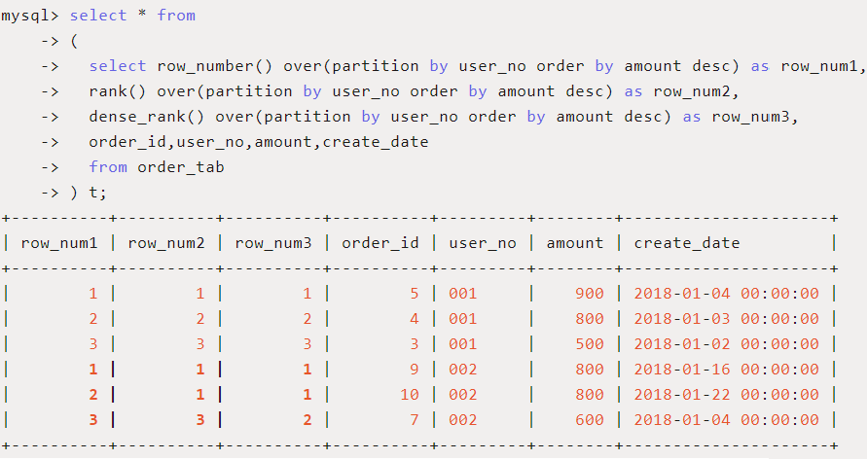
Task: Click amount 800 in the order 10 row
Action: pyautogui.click(x=590, y=395)
